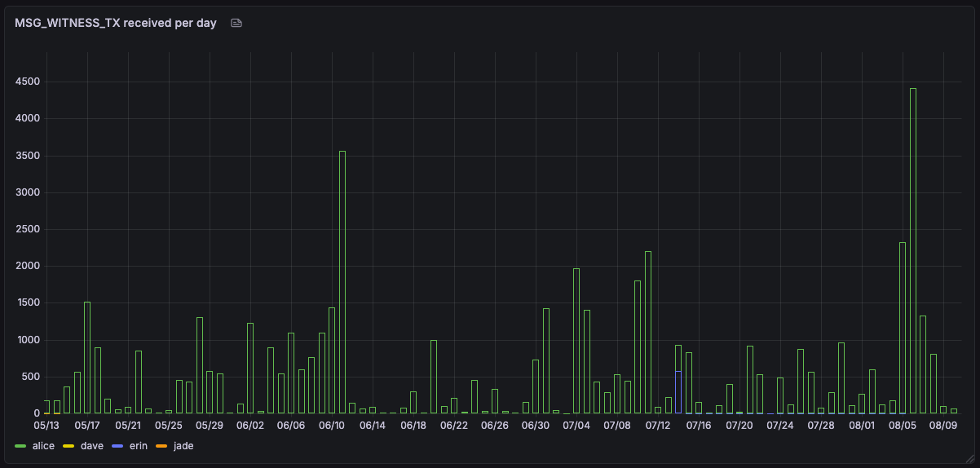Click the 4000 y-axis label
The width and height of the screenshot is (980, 468).
click(28, 118)
